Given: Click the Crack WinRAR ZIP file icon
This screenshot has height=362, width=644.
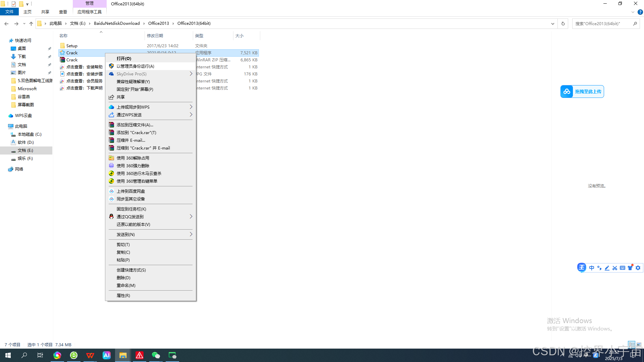Looking at the screenshot, I should pos(62,60).
